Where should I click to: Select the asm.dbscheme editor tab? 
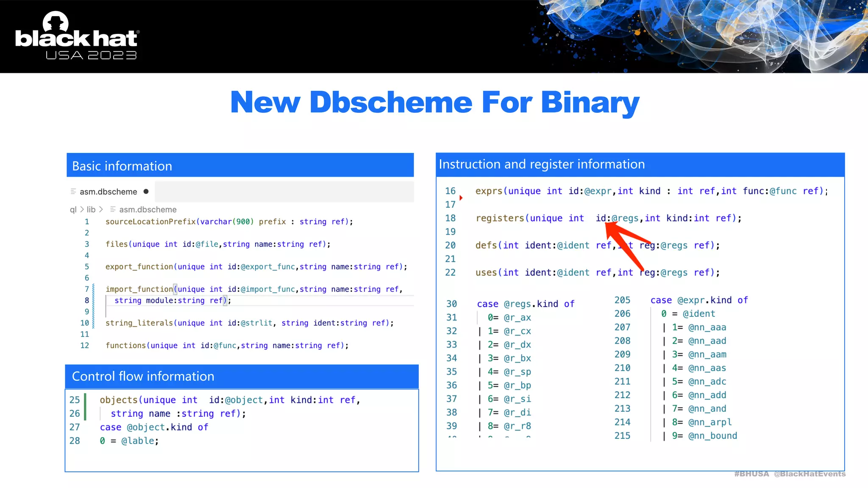click(111, 191)
